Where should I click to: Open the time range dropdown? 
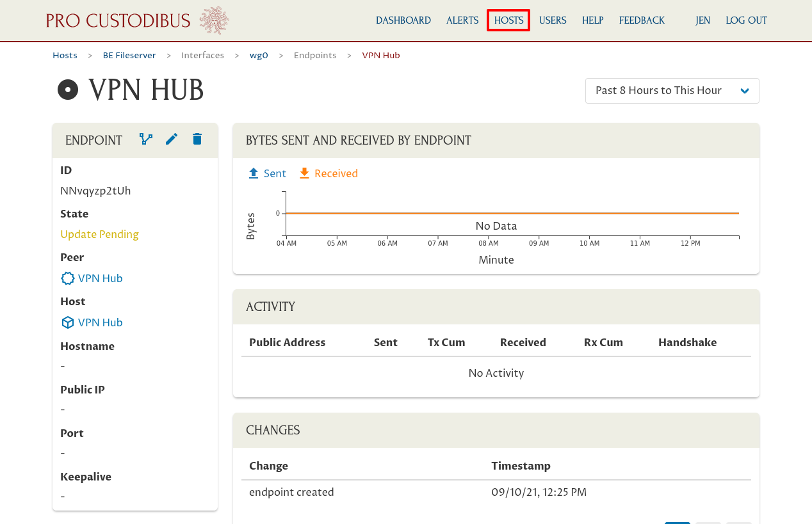click(x=672, y=91)
